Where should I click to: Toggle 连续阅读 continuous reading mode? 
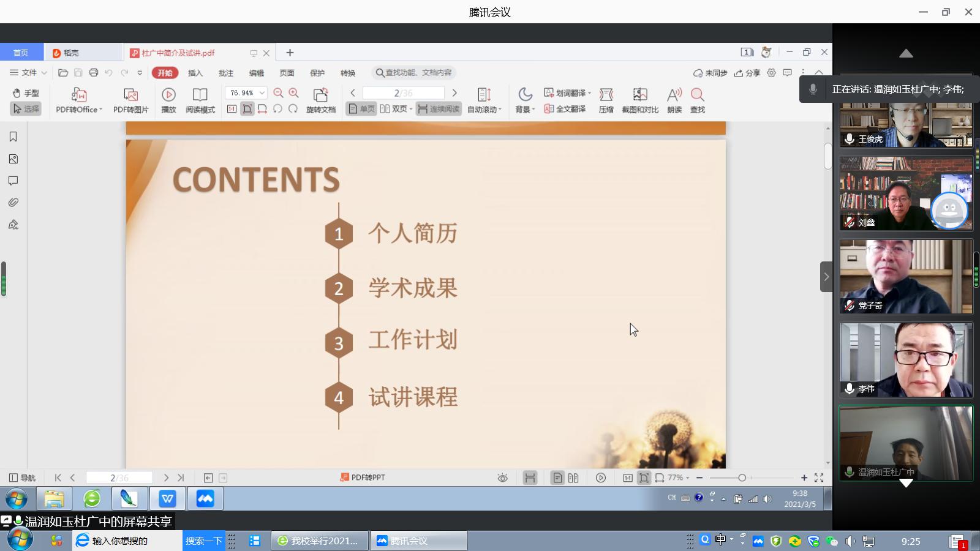pyautogui.click(x=439, y=109)
